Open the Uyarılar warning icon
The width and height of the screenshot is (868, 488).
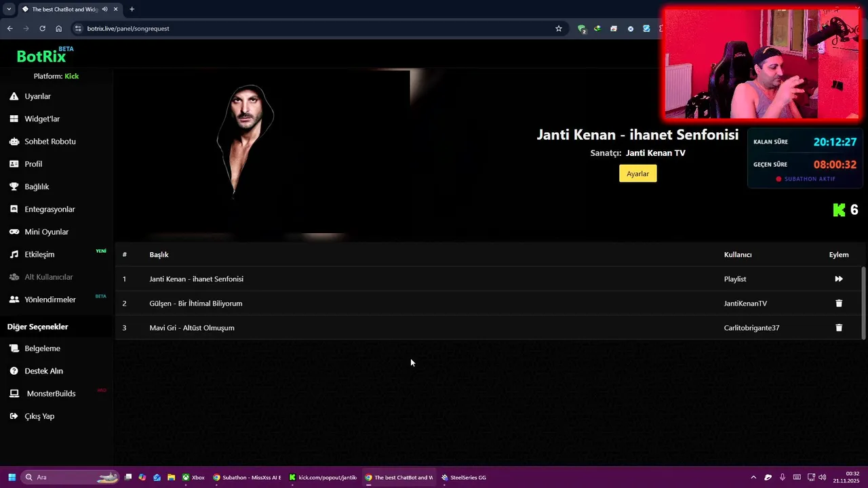click(x=14, y=96)
